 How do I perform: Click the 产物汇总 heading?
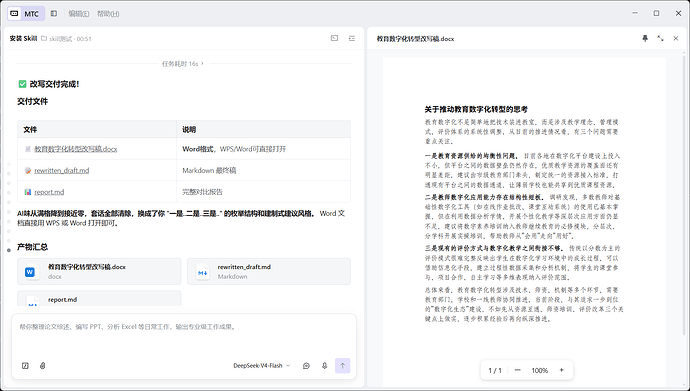pos(32,247)
